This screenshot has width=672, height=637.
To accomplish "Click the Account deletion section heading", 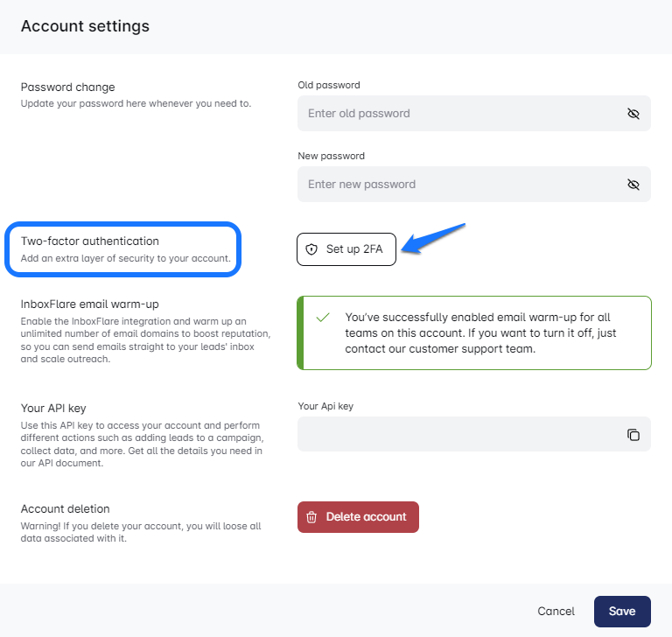I will pos(66,508).
